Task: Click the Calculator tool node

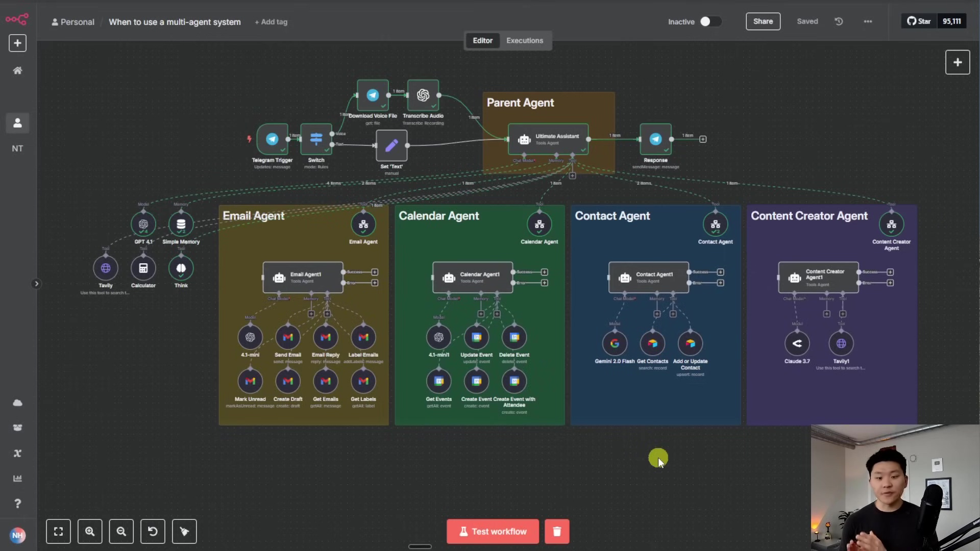Action: click(143, 269)
